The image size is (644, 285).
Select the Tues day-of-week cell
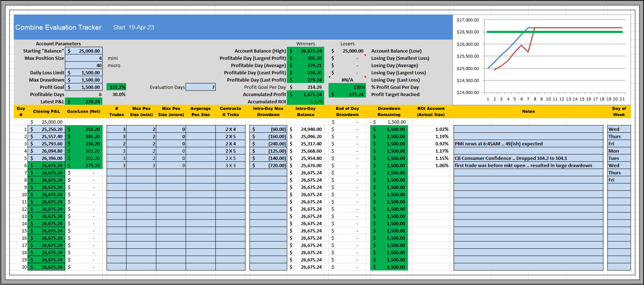(619, 158)
